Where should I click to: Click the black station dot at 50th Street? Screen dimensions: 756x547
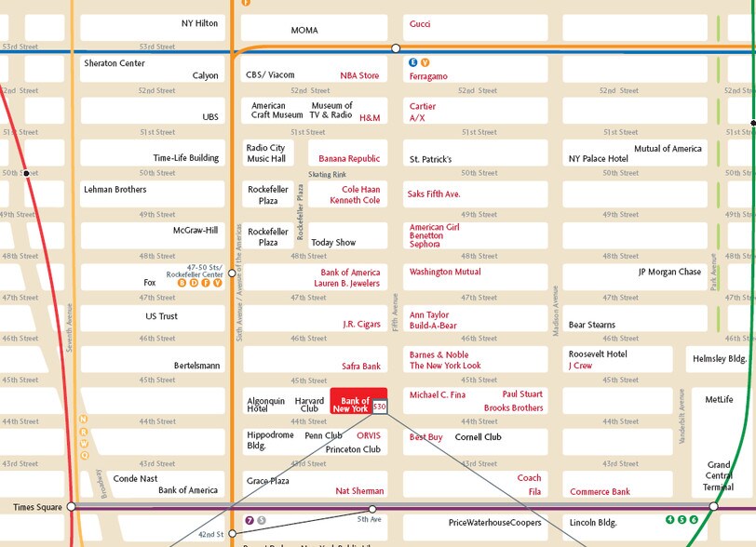point(26,173)
